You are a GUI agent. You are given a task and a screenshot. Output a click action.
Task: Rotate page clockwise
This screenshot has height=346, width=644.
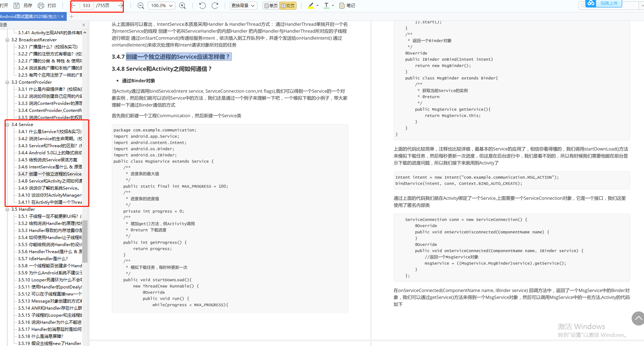[x=215, y=5]
